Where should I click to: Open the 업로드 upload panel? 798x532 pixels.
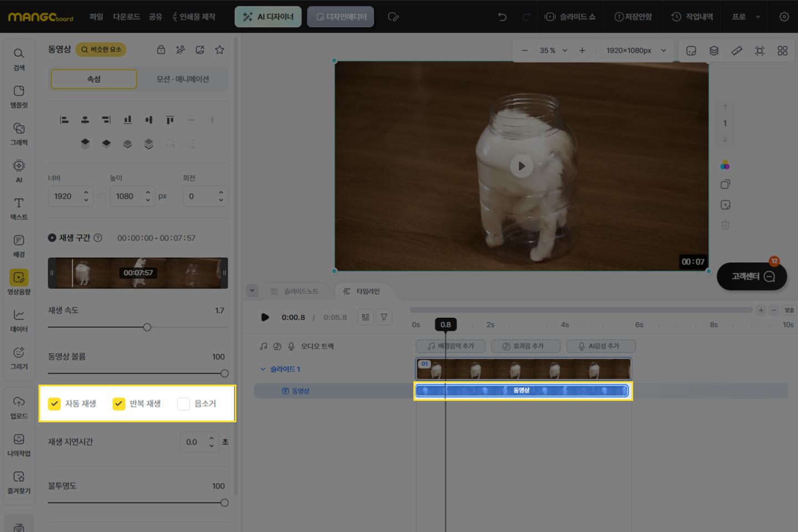point(19,407)
